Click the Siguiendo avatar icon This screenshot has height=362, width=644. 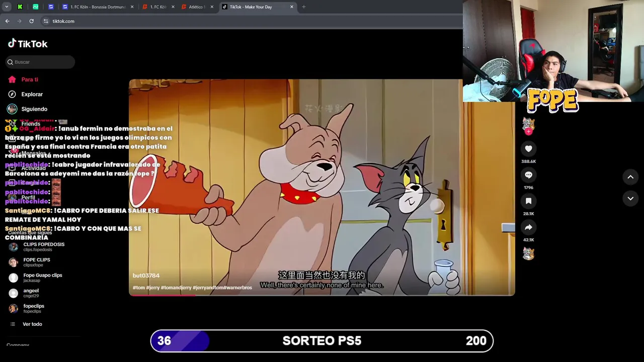[x=12, y=109]
